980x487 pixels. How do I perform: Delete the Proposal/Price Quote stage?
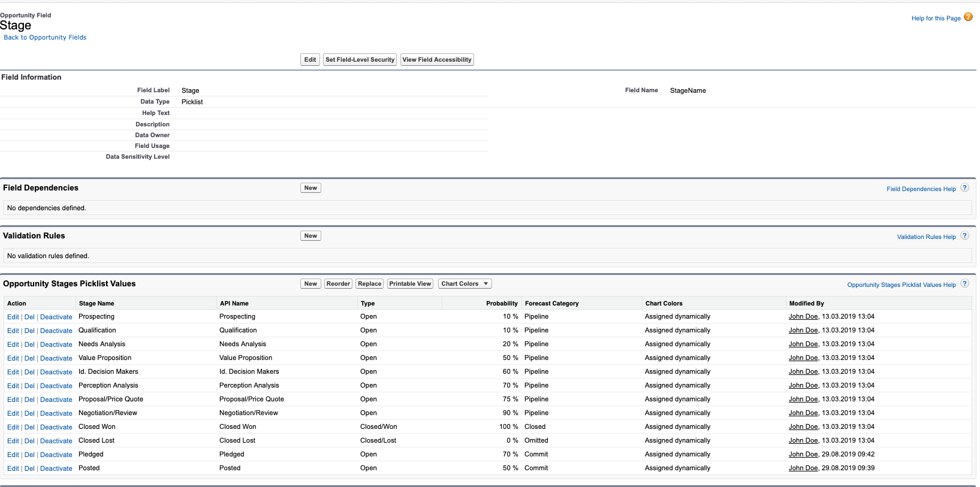(x=29, y=400)
